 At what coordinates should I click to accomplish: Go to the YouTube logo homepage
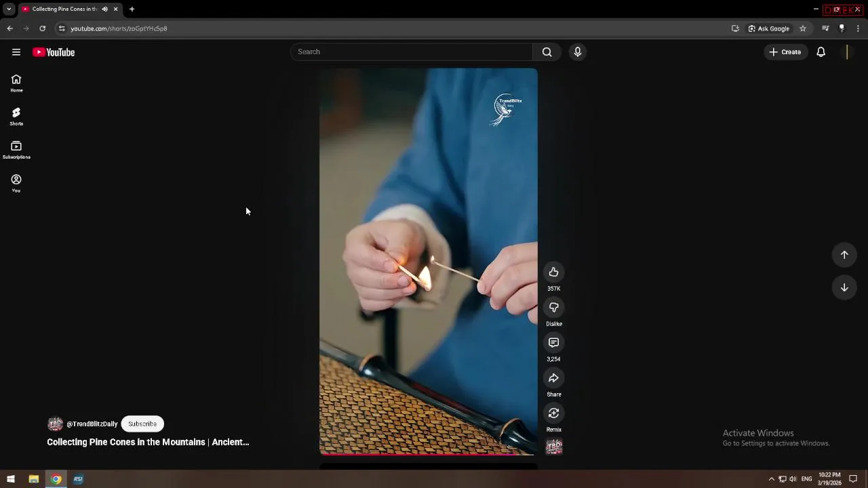54,52
